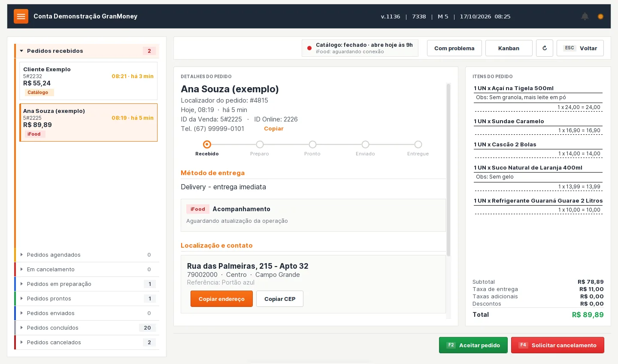Switch to Kanban view

pos(509,48)
